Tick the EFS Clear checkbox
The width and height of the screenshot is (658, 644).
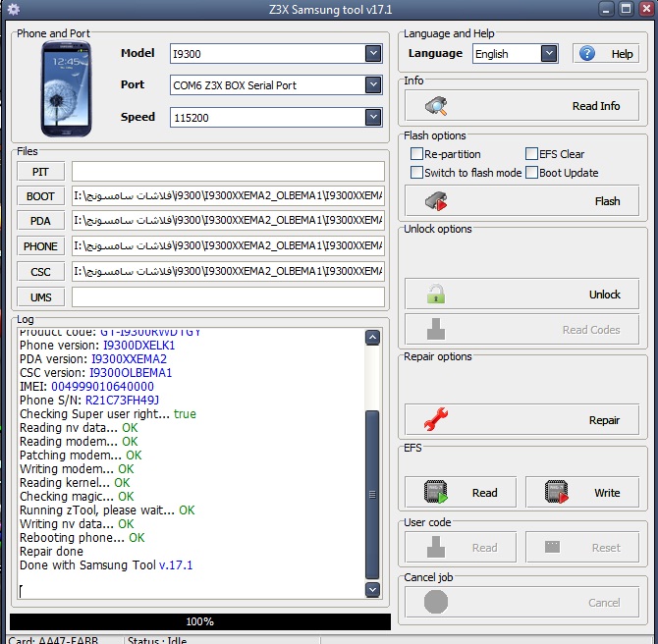pyautogui.click(x=531, y=154)
